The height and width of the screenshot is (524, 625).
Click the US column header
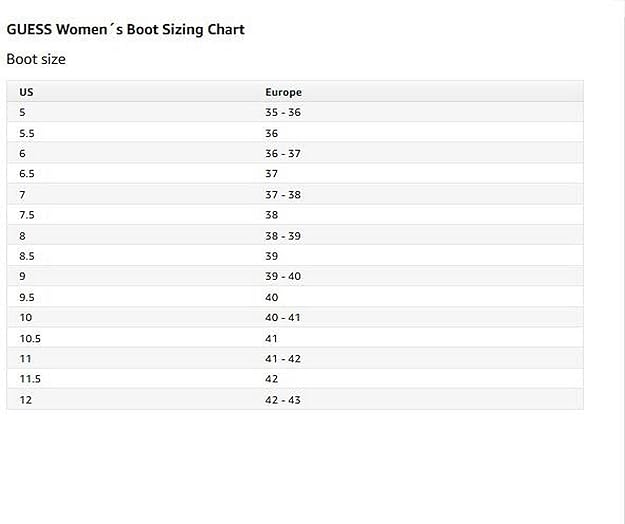[26, 92]
